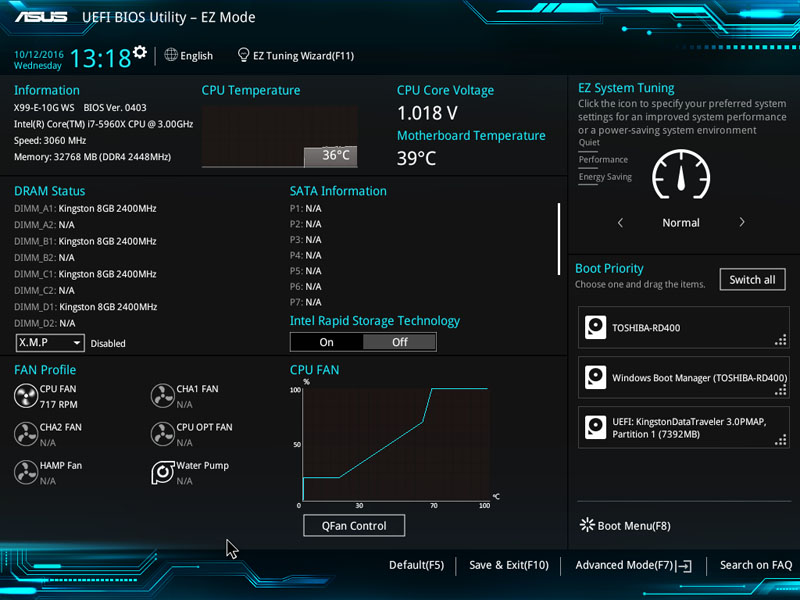Click the DIMM_C1 Kingston 8GB 2400MHz row
This screenshot has height=600, width=800.
[85, 274]
